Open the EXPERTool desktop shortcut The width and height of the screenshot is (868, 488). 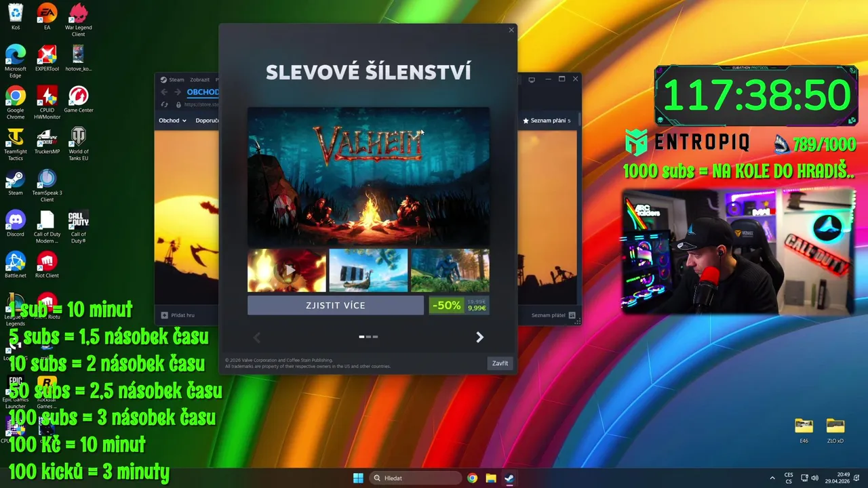click(47, 58)
